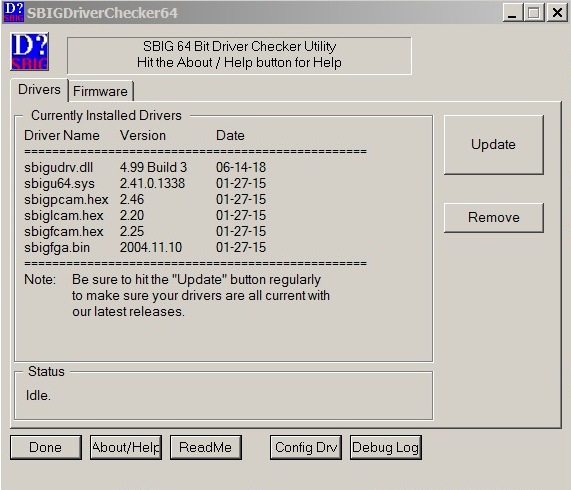571x490 pixels.
Task: Click the Remove button
Action: [x=493, y=218]
